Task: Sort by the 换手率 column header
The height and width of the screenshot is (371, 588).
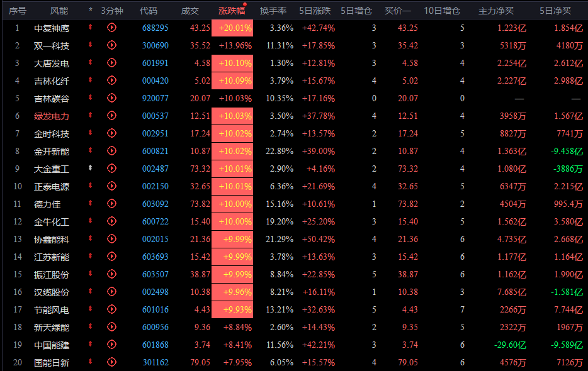Action: (274, 11)
